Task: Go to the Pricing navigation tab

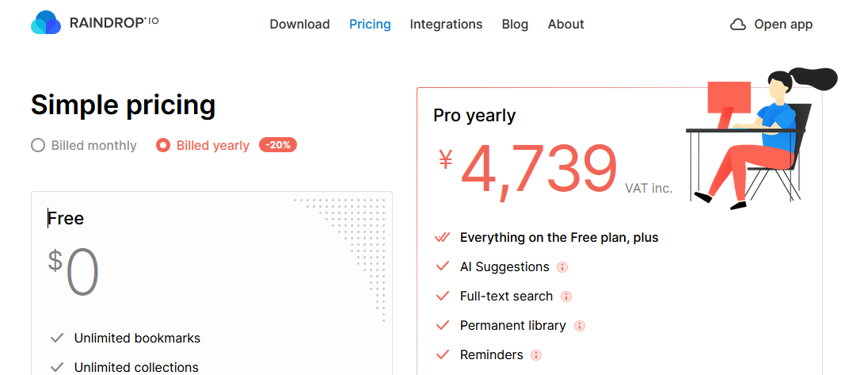Action: 370,25
